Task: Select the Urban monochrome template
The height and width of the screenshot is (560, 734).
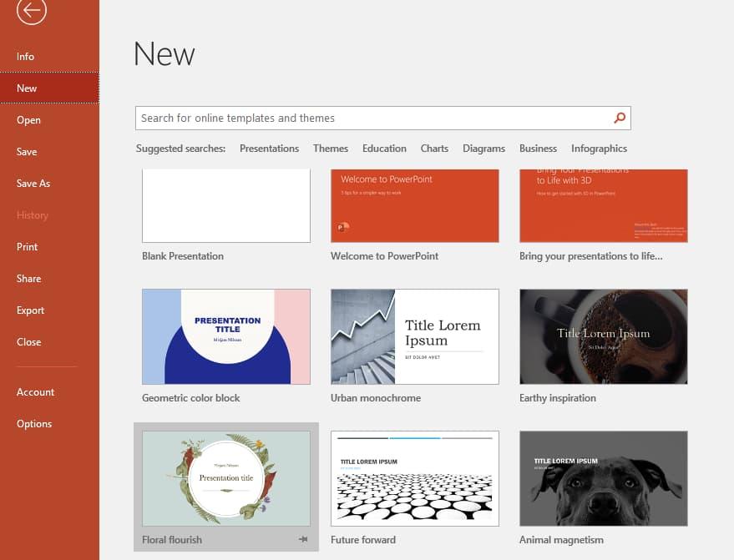Action: pos(414,336)
